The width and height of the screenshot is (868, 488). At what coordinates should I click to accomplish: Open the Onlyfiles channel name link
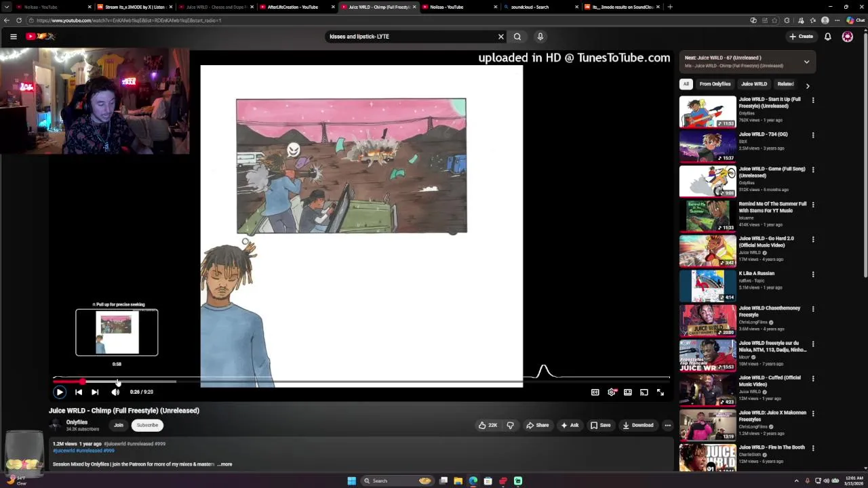tap(77, 422)
